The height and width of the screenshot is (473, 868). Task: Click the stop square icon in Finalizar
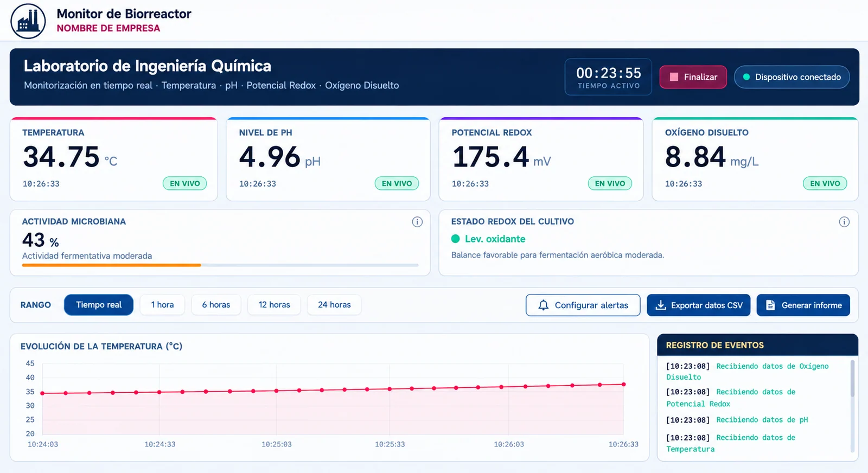(x=674, y=77)
